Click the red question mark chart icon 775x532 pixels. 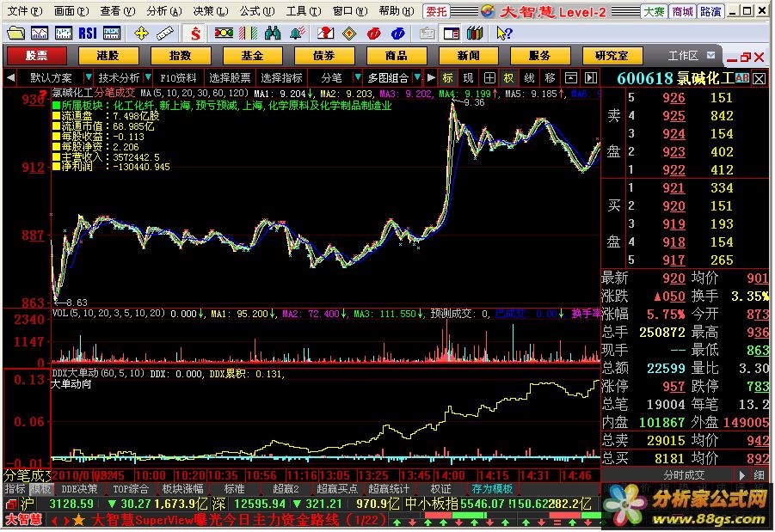[x=325, y=34]
